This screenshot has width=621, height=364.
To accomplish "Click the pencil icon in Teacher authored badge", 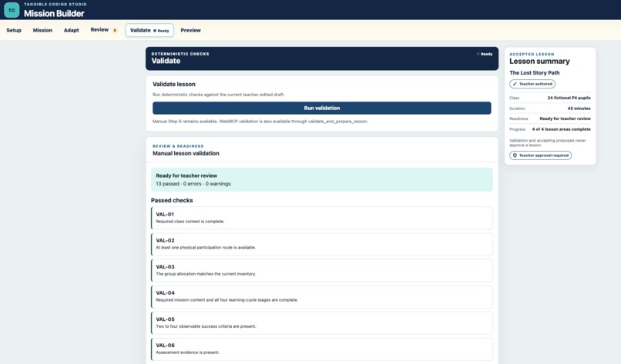I will pyautogui.click(x=515, y=84).
